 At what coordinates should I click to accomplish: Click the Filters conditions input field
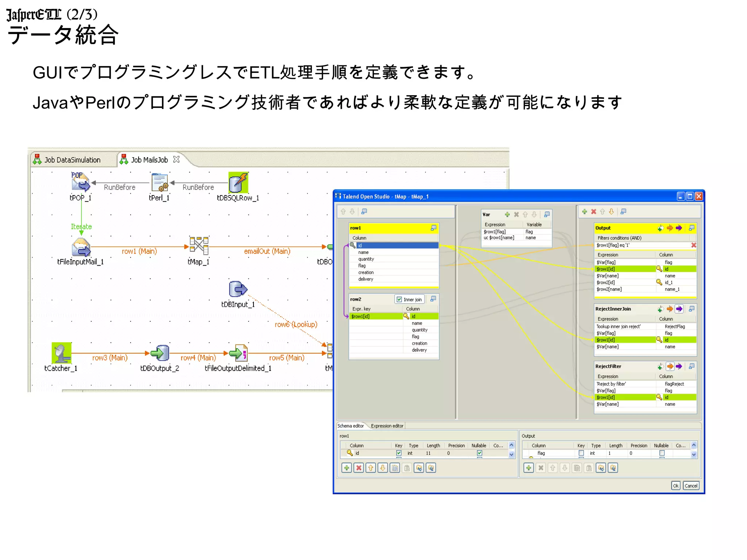pyautogui.click(x=643, y=245)
